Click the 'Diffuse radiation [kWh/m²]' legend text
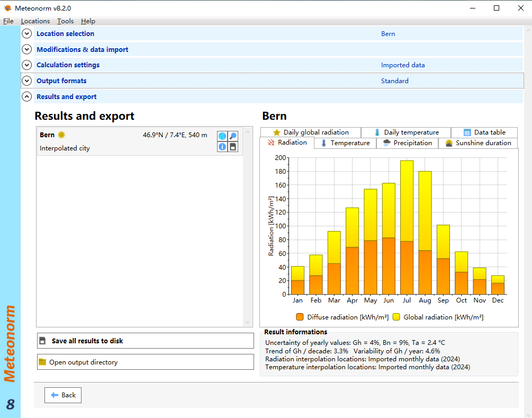The height and width of the screenshot is (418, 532). (x=348, y=317)
